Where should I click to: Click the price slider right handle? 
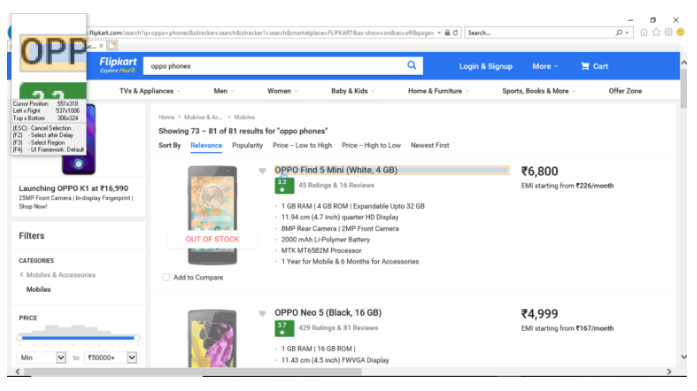pos(137,338)
